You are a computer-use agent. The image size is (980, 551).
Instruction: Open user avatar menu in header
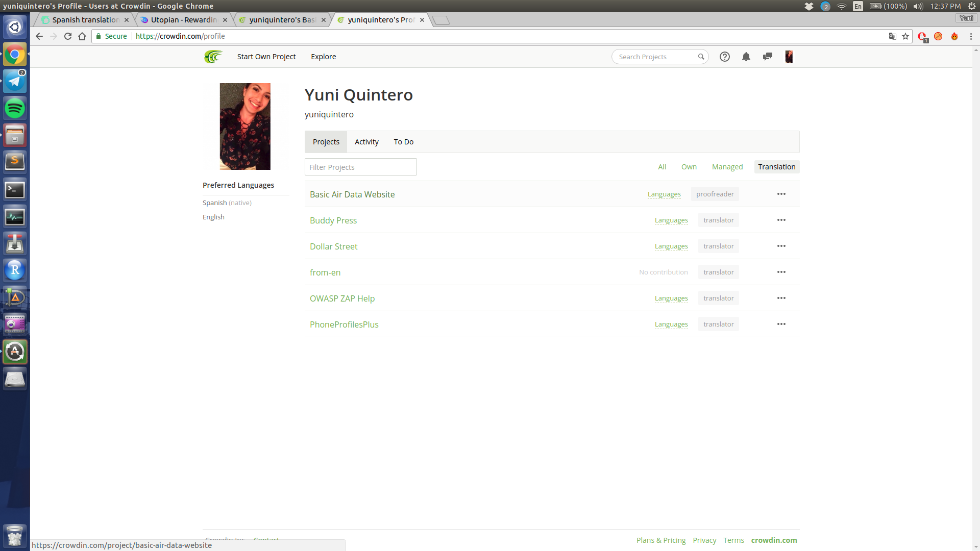789,57
